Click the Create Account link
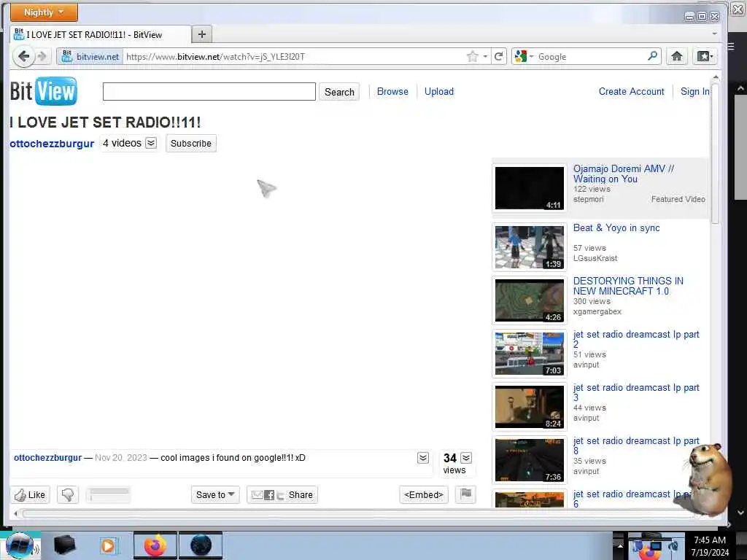 tap(631, 91)
